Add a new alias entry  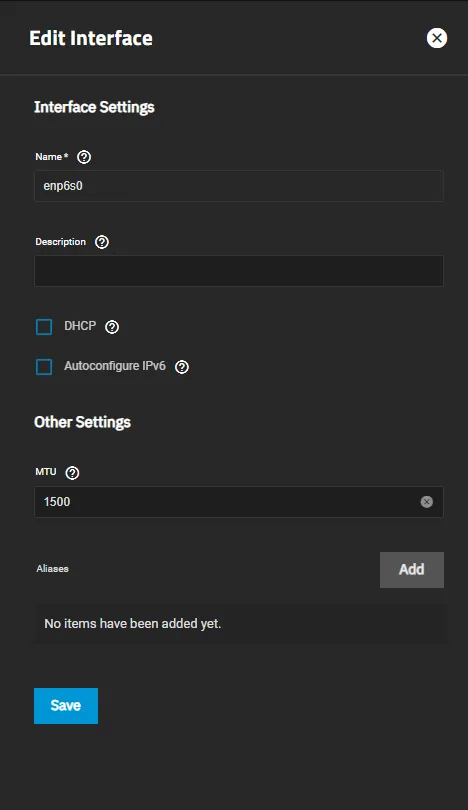click(x=412, y=570)
